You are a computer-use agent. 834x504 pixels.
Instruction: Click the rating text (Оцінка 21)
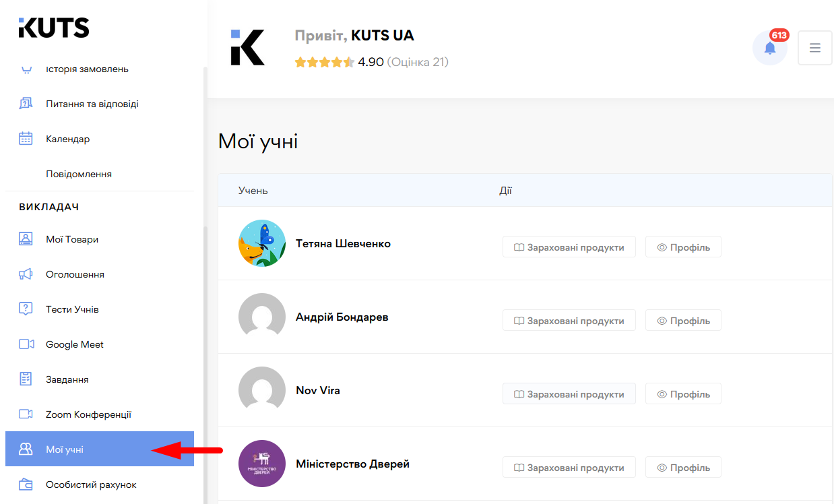pos(418,62)
